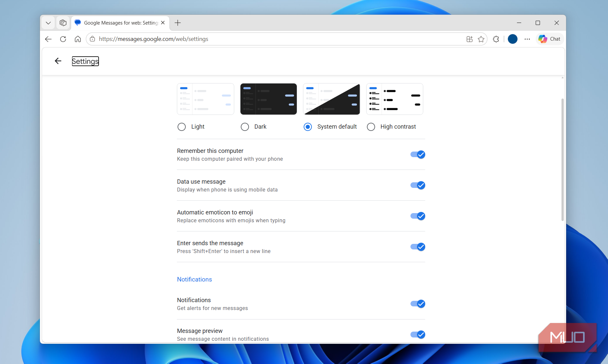Click the settings page vertical scrollbar
The height and width of the screenshot is (364, 608).
[x=562, y=159]
